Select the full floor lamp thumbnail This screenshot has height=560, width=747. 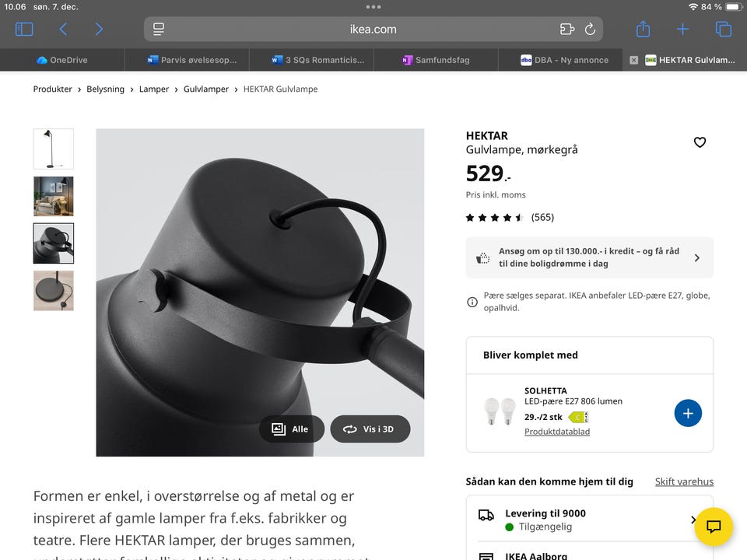click(x=54, y=149)
